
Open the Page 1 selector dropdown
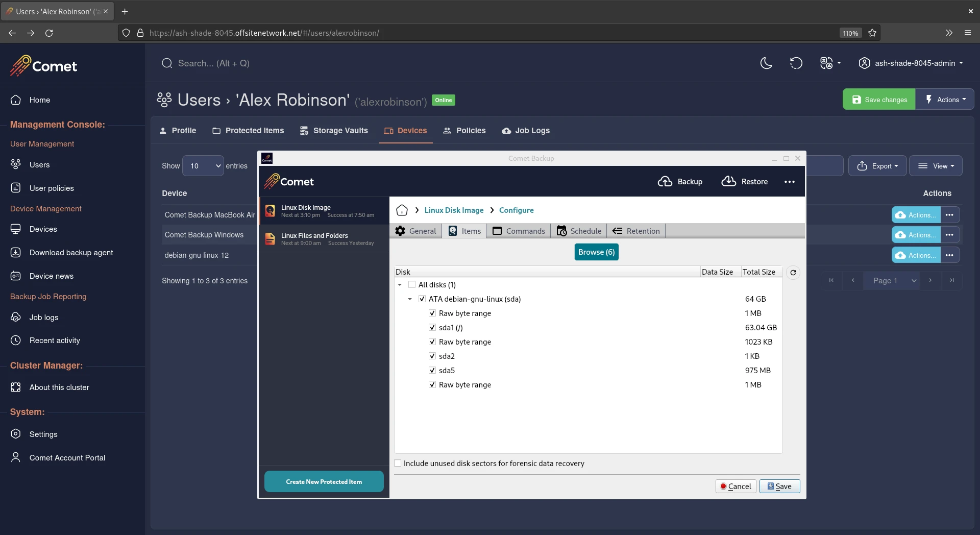click(892, 280)
